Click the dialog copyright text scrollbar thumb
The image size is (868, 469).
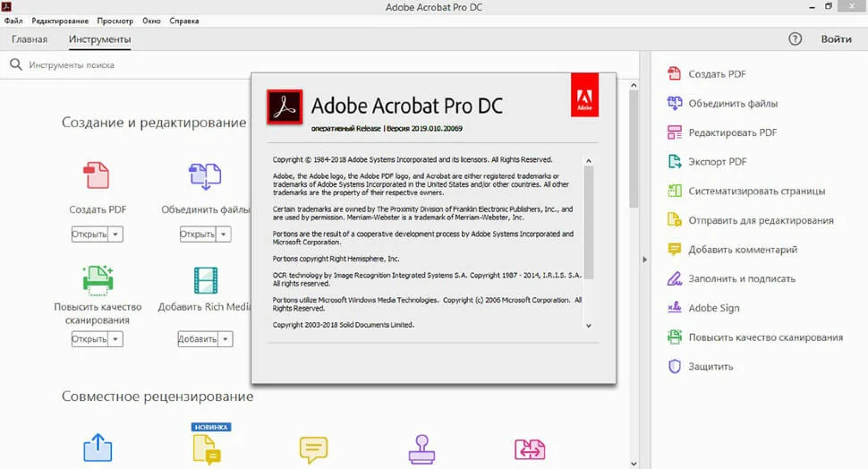point(589,223)
